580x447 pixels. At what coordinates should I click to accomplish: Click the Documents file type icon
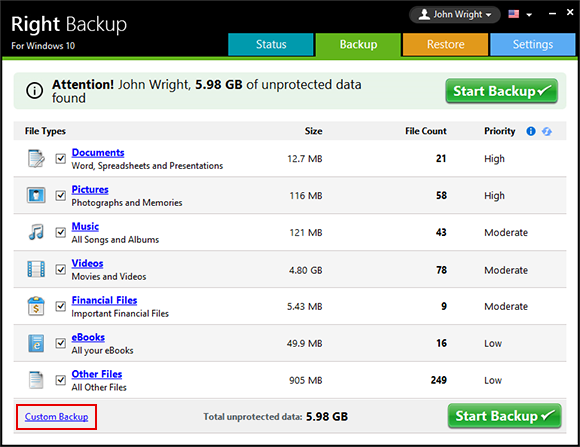click(x=36, y=159)
